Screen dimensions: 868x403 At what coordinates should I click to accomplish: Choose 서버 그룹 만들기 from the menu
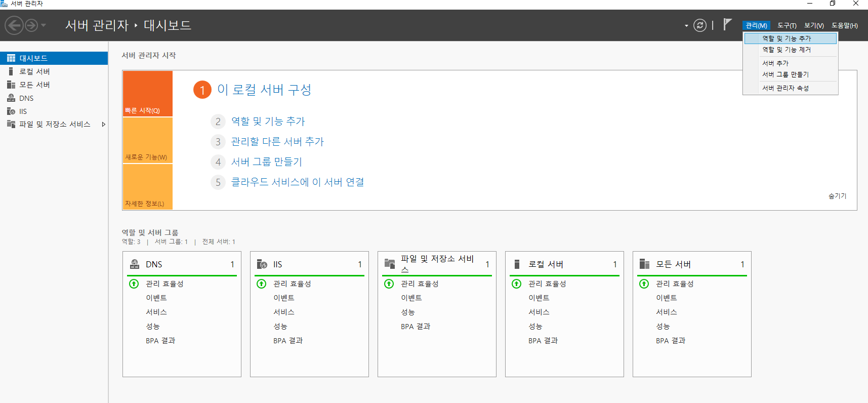pos(790,74)
